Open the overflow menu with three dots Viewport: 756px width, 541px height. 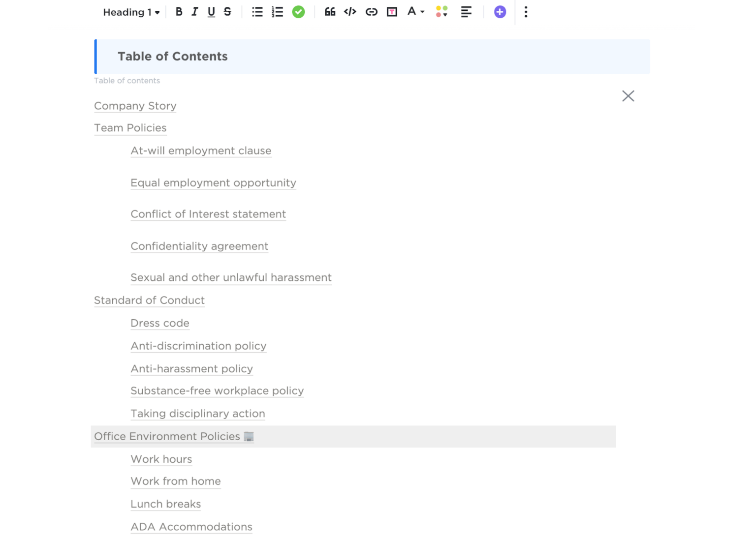pyautogui.click(x=526, y=12)
